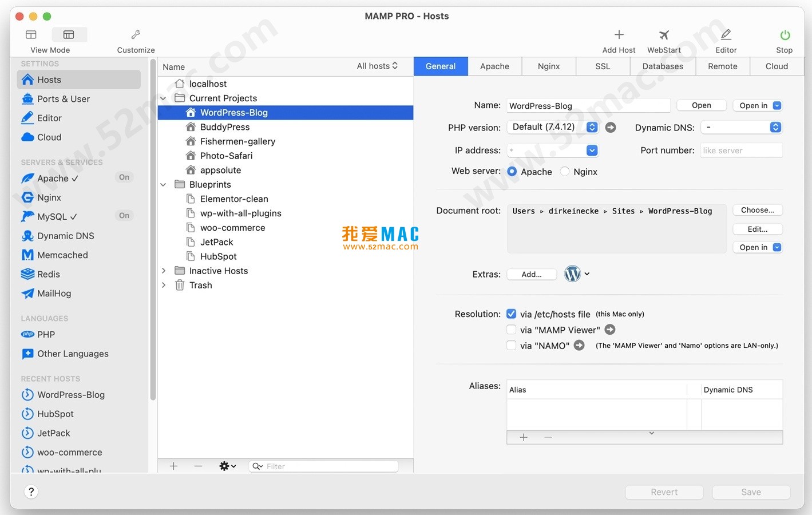The height and width of the screenshot is (515, 812).
Task: Open the WordPress extras dropdown
Action: [x=577, y=274]
